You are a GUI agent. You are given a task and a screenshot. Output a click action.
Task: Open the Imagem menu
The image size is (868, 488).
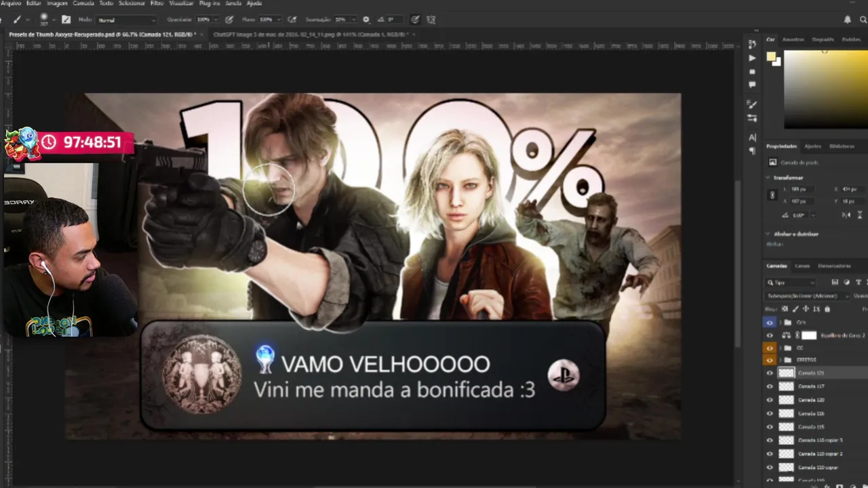57,3
